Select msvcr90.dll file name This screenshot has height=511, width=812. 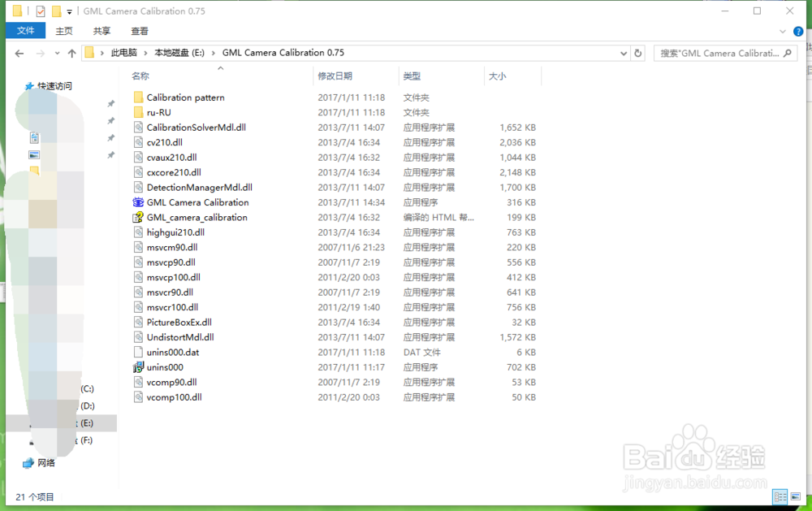pos(170,292)
